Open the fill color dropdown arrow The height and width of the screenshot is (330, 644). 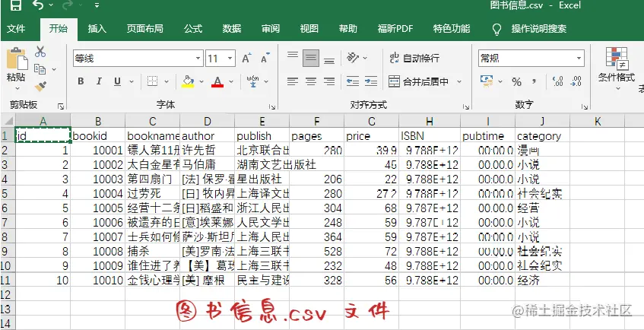click(x=201, y=82)
